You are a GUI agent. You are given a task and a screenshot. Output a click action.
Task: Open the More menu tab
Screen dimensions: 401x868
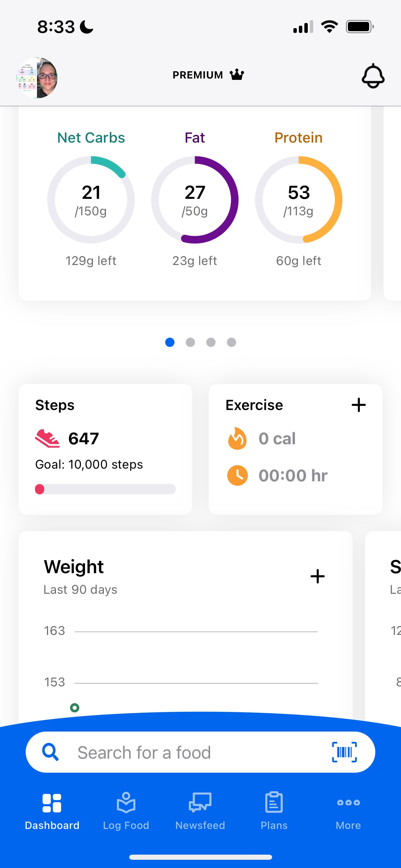(348, 811)
